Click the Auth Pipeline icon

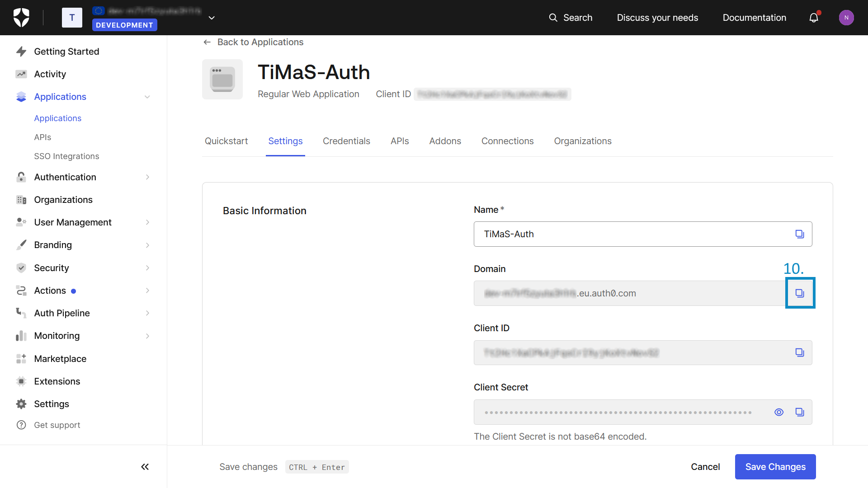pos(21,313)
